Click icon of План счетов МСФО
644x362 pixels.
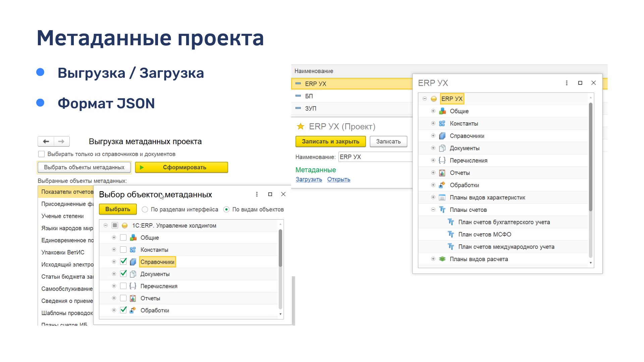tap(451, 234)
